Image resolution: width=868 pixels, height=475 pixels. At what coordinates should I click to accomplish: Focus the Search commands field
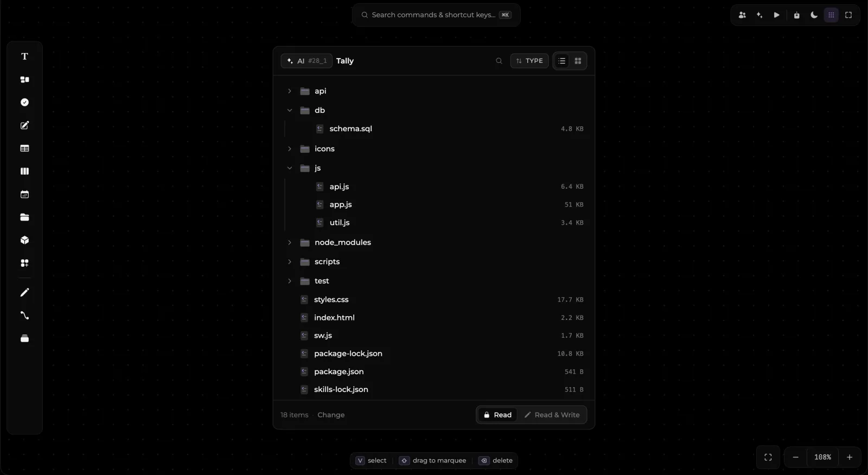point(436,15)
